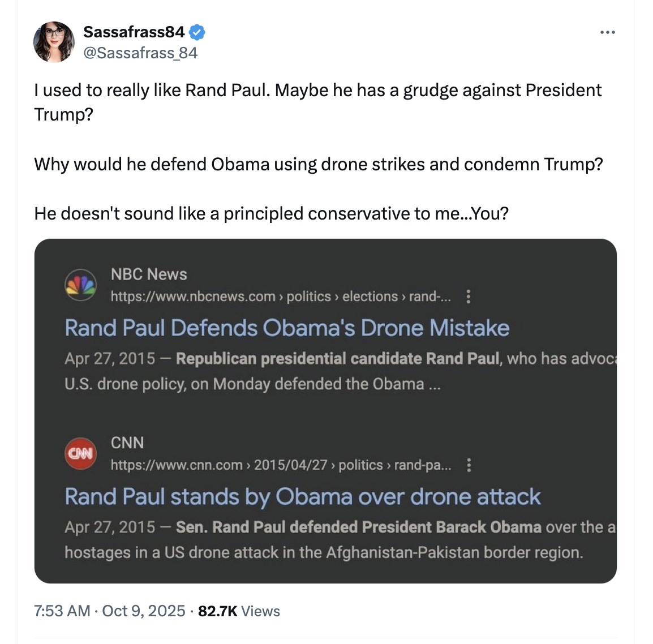Open the @Sassafrass_84 handle link
653x644 pixels.
coord(140,53)
